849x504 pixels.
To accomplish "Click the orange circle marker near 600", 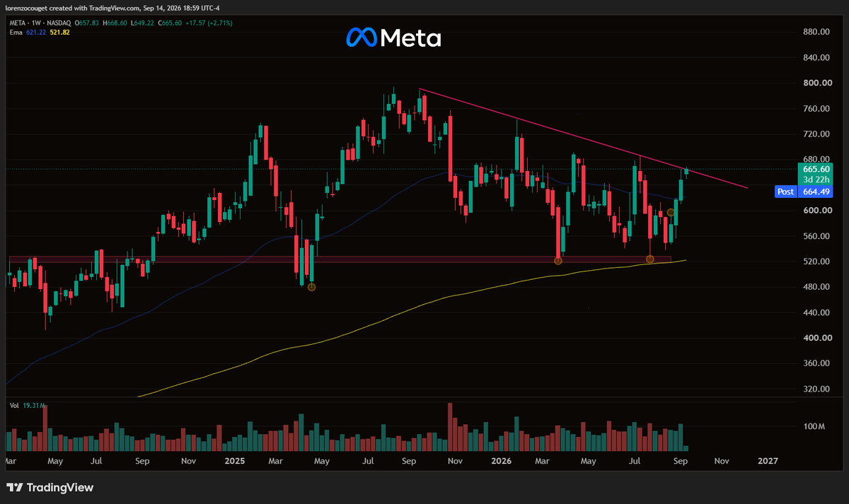I will (671, 212).
